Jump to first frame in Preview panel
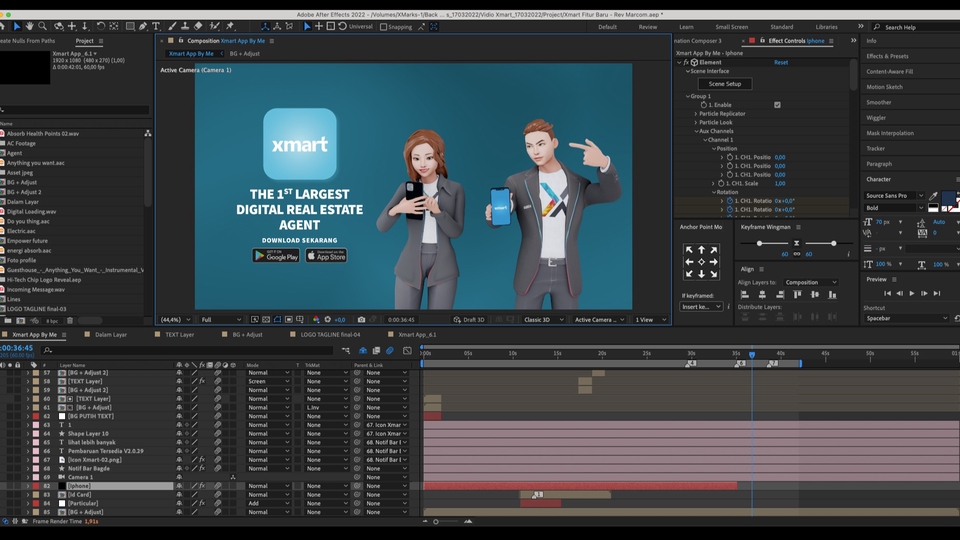960x540 pixels. point(887,294)
